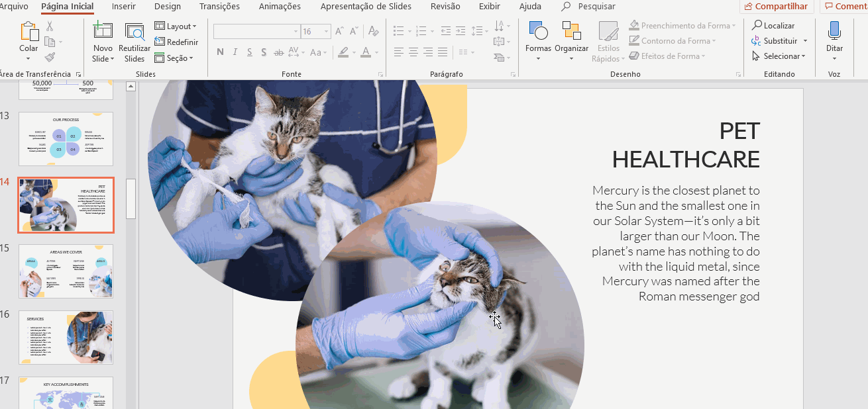Viewport: 868px width, 409px height.
Task: Toggle strikethrough formatting
Action: coord(279,52)
